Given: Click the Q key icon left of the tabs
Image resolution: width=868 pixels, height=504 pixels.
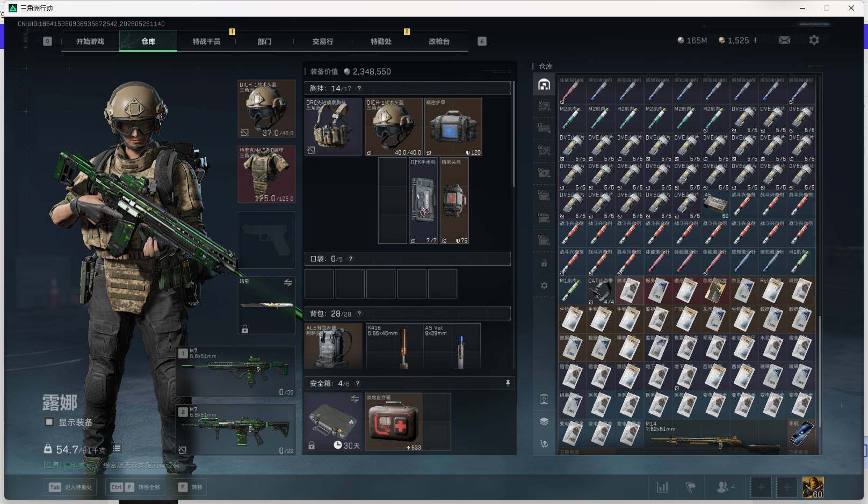Looking at the screenshot, I should click(x=47, y=41).
